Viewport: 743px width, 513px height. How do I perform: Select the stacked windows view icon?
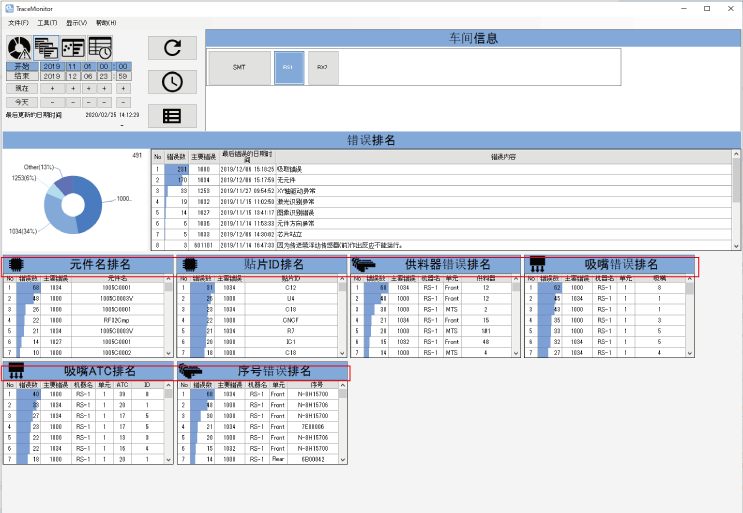[46, 48]
